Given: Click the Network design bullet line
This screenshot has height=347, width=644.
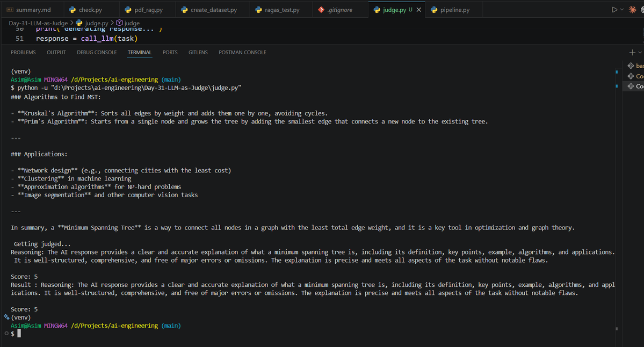Looking at the screenshot, I should point(121,170).
